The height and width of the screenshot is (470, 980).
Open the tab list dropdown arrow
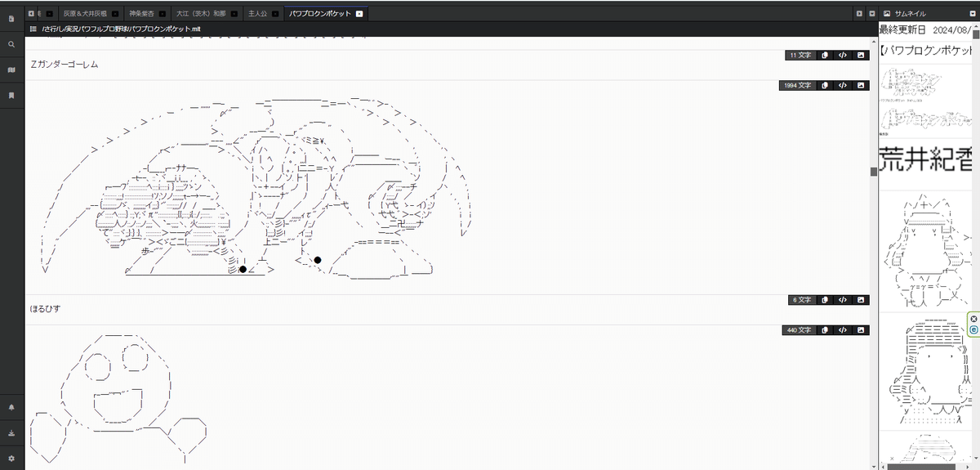click(872, 14)
